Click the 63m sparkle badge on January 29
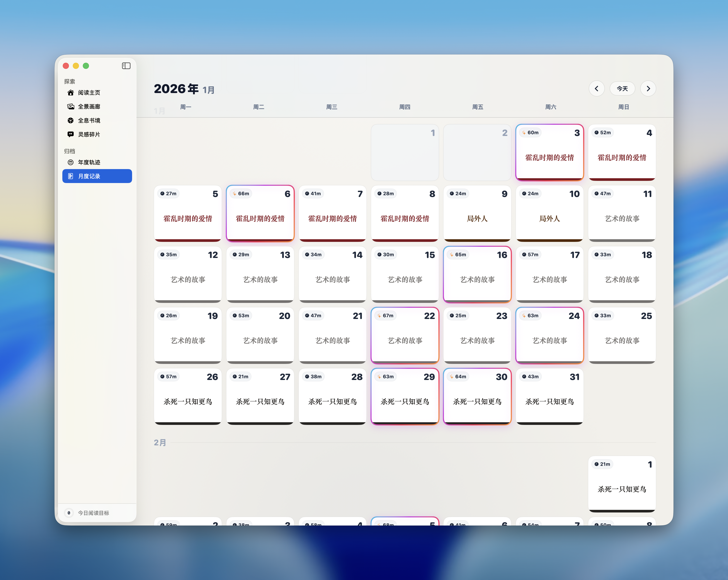 [385, 376]
